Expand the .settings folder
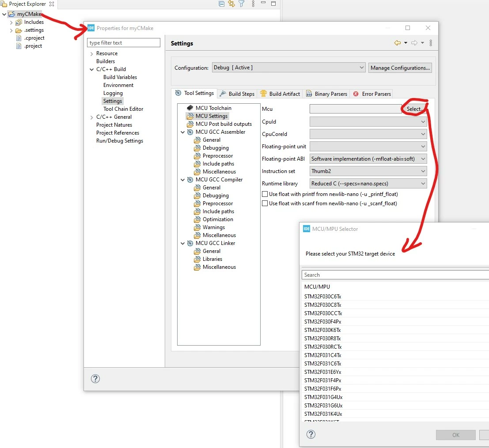The width and height of the screenshot is (489, 448). click(x=11, y=30)
